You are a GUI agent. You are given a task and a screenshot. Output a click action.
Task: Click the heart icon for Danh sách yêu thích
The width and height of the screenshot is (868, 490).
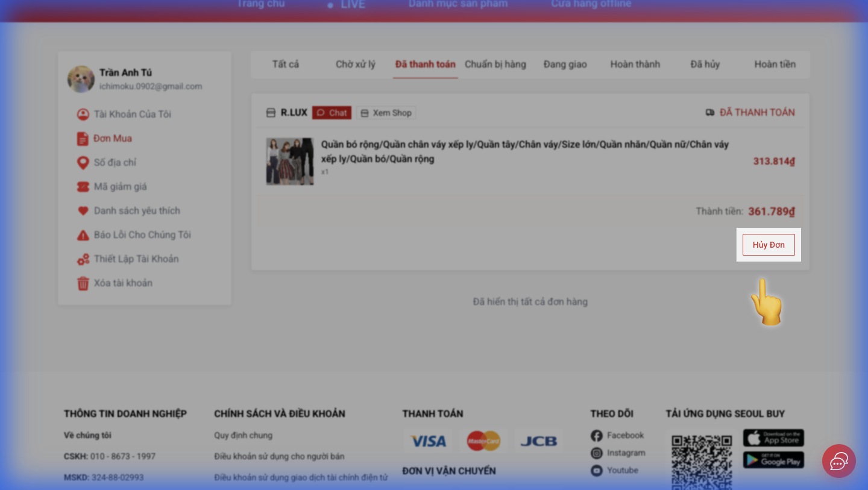pos(83,211)
